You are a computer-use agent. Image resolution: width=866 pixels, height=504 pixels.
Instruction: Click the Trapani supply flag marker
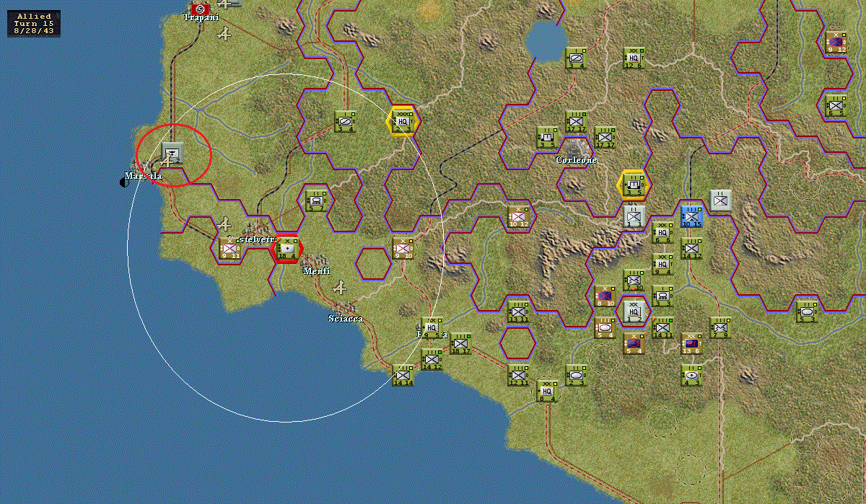tap(198, 9)
